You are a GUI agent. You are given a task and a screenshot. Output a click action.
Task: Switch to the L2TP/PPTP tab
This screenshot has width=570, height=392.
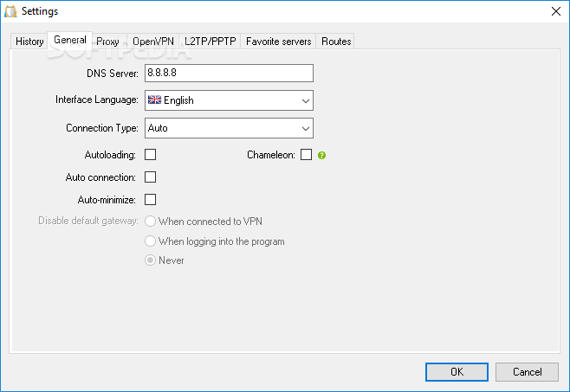211,42
